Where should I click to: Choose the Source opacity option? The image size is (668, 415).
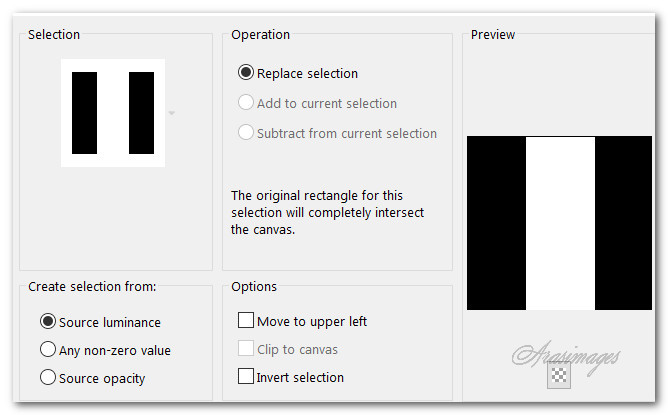pos(47,378)
